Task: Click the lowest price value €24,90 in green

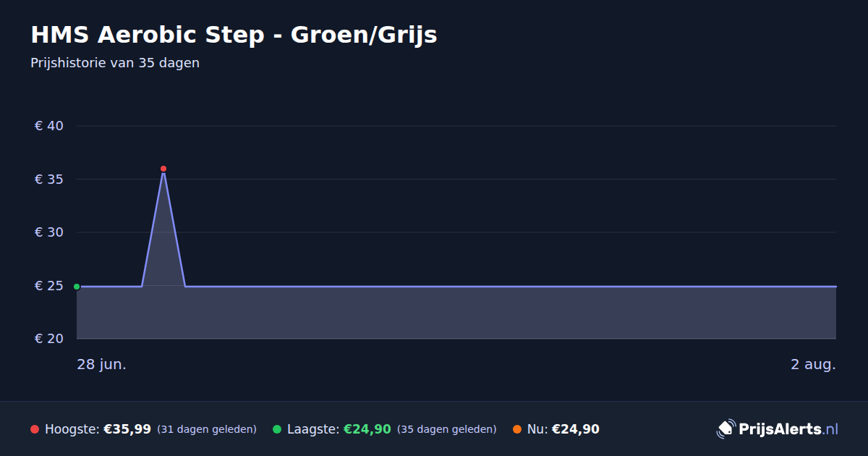Action: pos(367,429)
